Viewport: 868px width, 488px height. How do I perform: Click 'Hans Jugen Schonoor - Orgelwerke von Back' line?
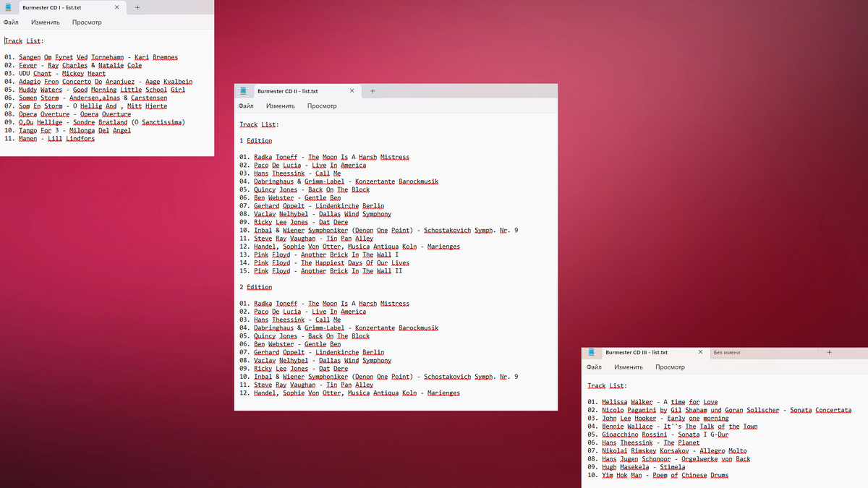click(669, 459)
